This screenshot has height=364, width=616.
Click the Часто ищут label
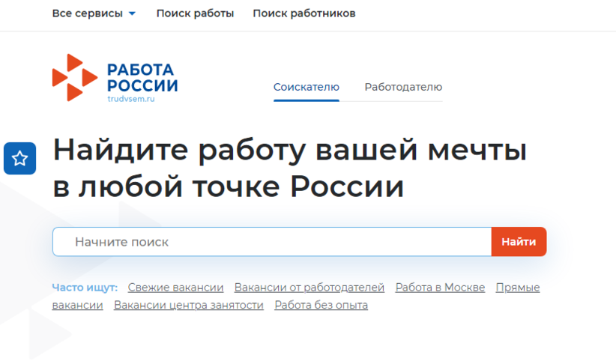(x=85, y=288)
